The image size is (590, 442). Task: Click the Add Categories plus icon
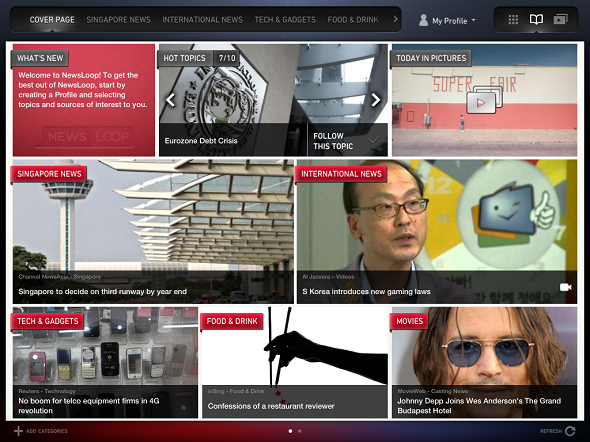click(18, 431)
